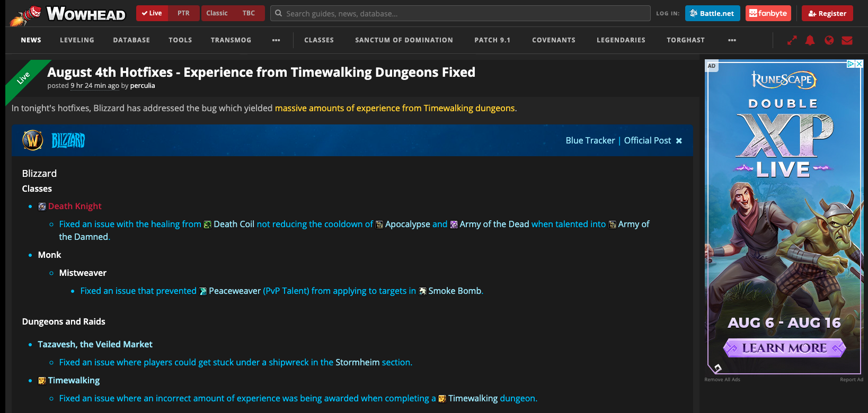Open the Blue Tracker link
The height and width of the screenshot is (413, 868).
(590, 140)
